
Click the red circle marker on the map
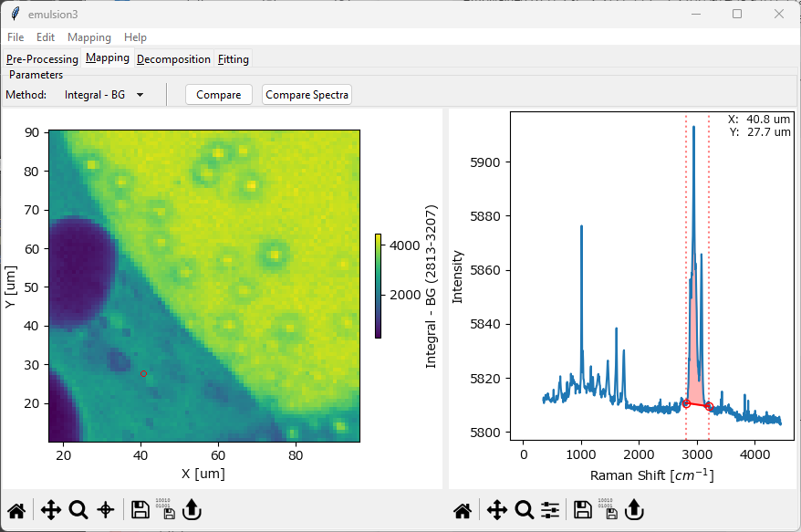144,373
